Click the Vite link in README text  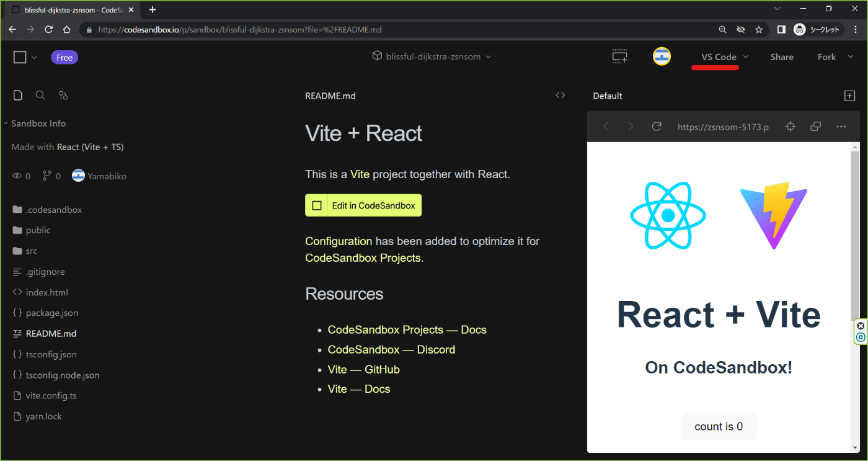[360, 174]
